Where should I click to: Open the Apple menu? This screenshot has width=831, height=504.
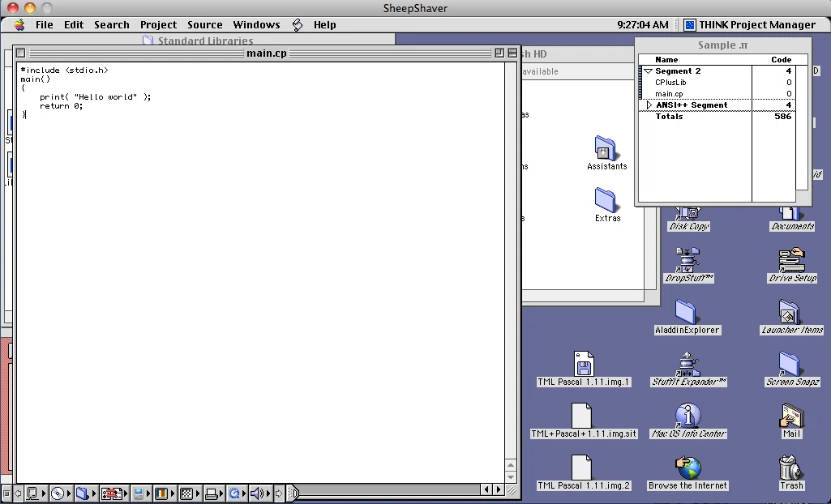point(19,25)
